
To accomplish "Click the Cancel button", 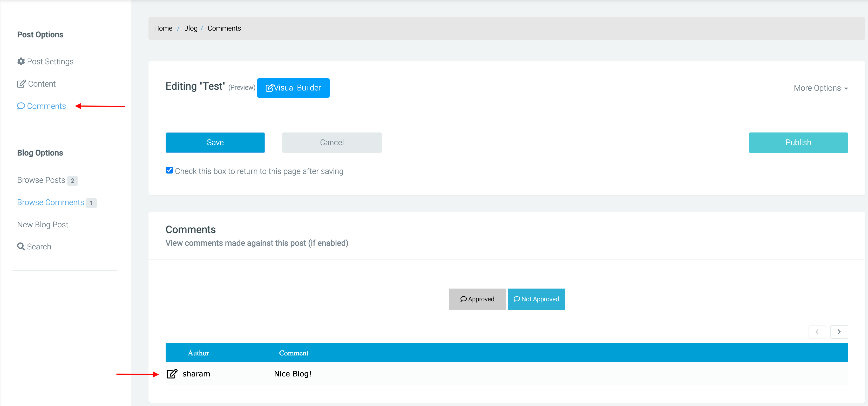I will (331, 142).
